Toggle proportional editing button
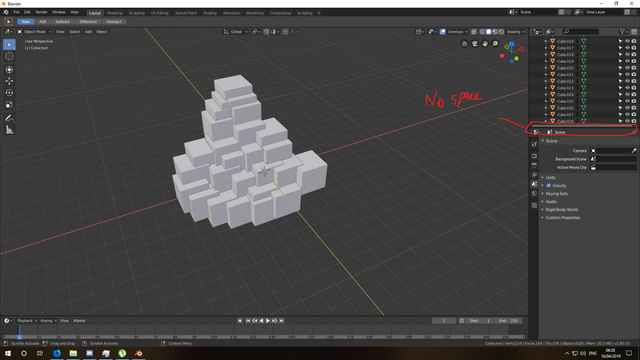Screen dimensions: 640x360 point(285,32)
